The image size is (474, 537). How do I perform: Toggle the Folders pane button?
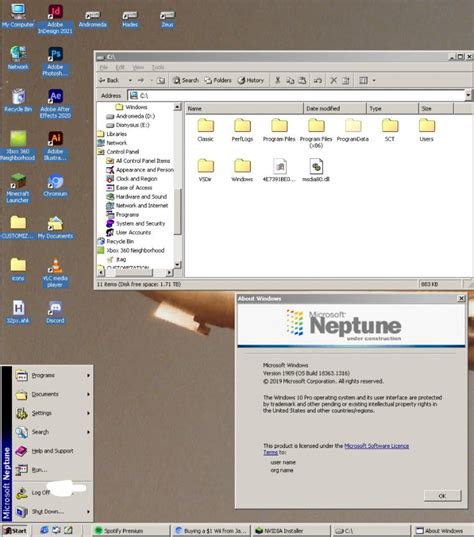218,80
